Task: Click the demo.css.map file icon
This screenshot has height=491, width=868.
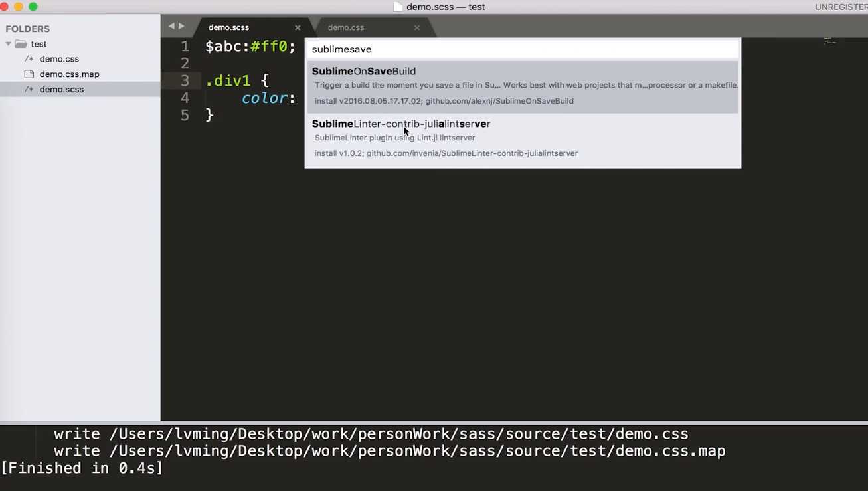Action: 29,74
